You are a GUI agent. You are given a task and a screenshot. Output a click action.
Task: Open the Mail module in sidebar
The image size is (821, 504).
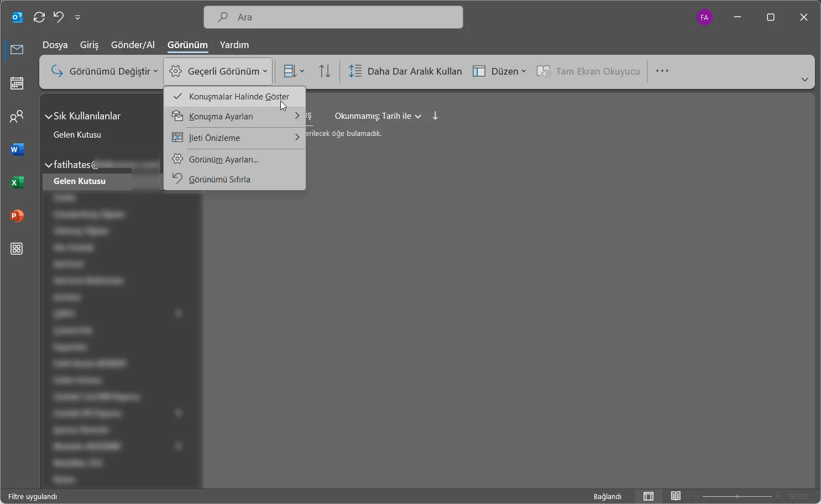17,50
